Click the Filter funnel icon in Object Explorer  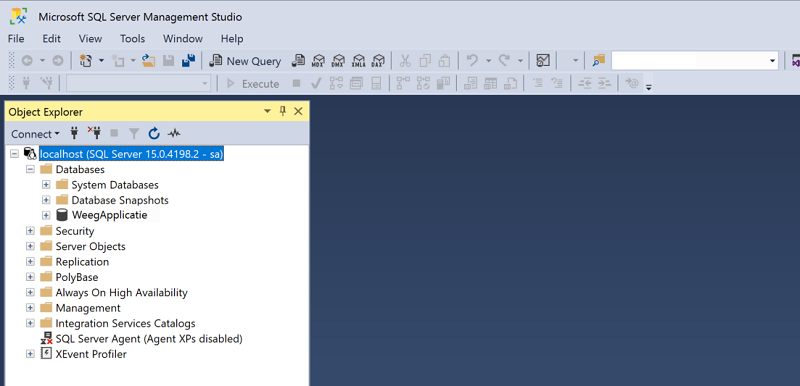point(134,134)
